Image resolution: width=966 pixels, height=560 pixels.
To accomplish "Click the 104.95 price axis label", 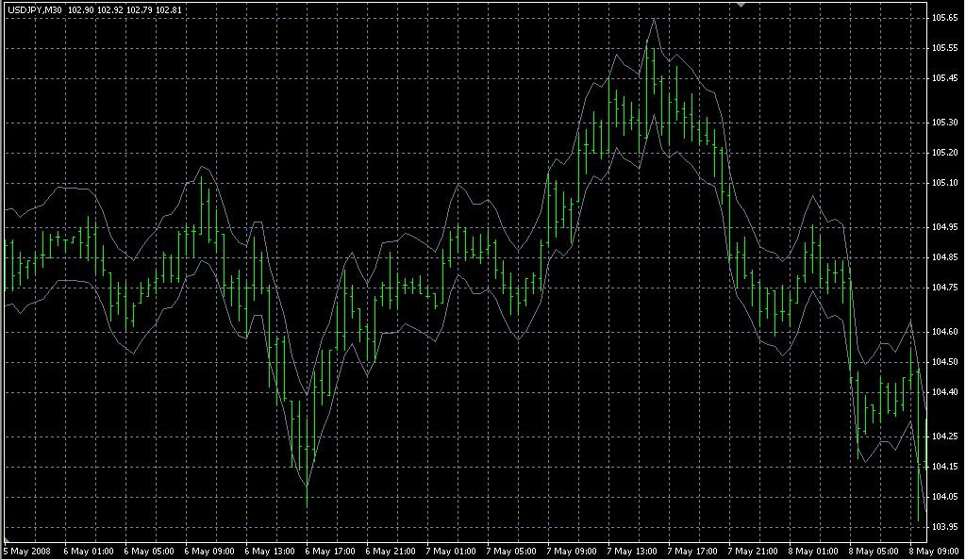I will [x=944, y=227].
